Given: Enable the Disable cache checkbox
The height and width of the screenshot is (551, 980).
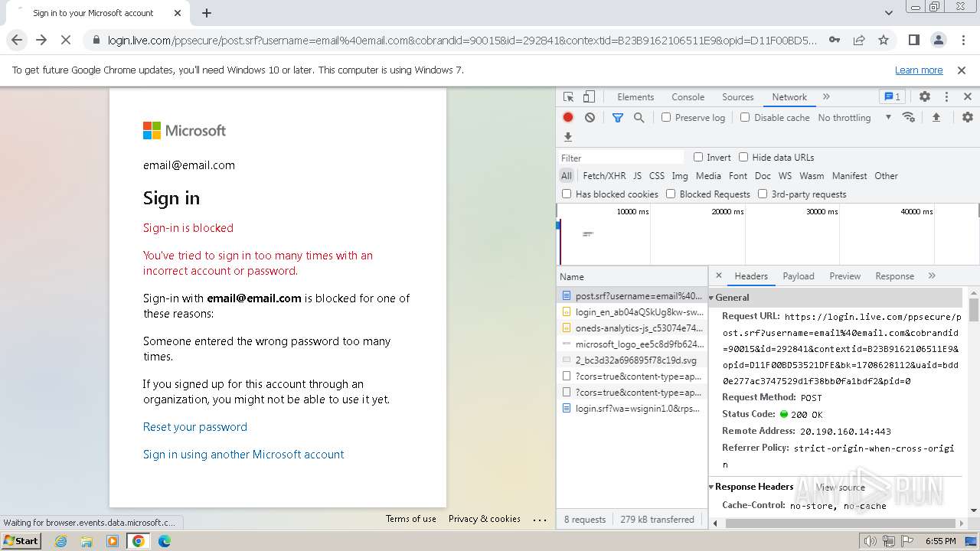Looking at the screenshot, I should (745, 117).
